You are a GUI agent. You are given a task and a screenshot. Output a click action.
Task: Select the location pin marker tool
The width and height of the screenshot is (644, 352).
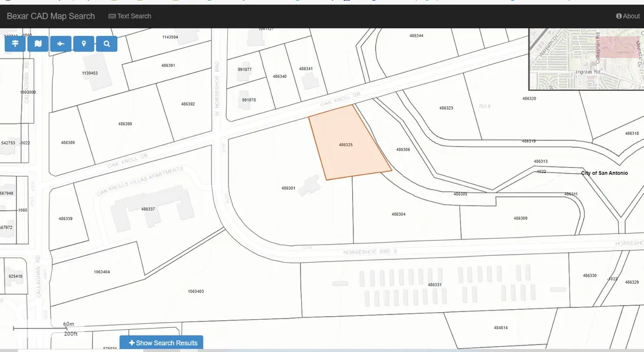84,44
